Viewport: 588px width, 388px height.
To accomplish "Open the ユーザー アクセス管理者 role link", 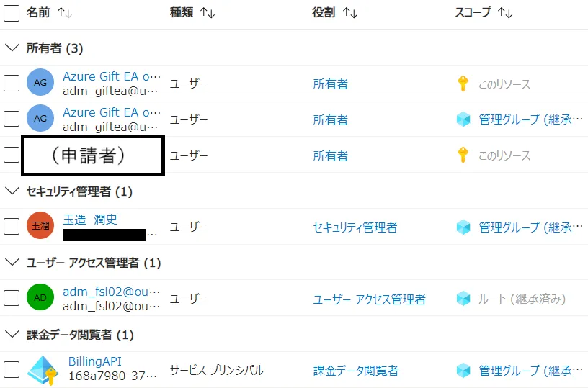I will [x=369, y=299].
